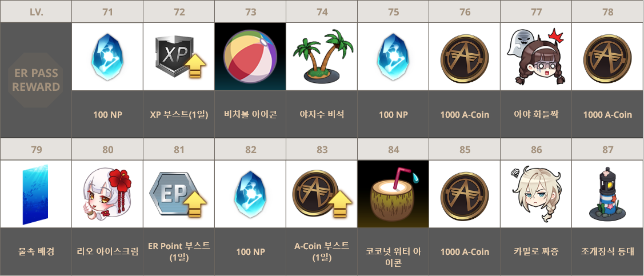Select the Camilo annoyed emoticon
644x276 pixels.
pos(537,194)
